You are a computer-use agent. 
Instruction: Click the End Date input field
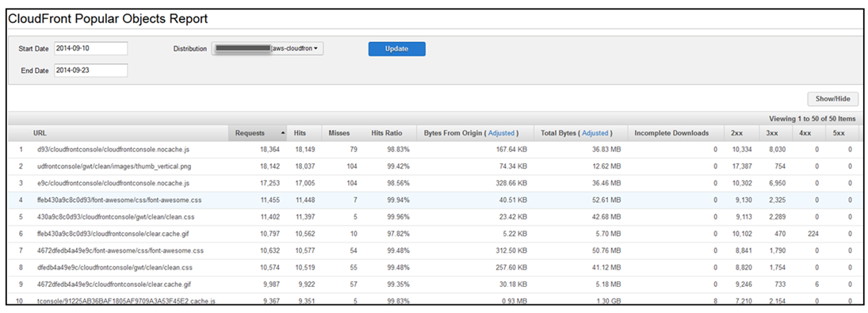click(91, 71)
